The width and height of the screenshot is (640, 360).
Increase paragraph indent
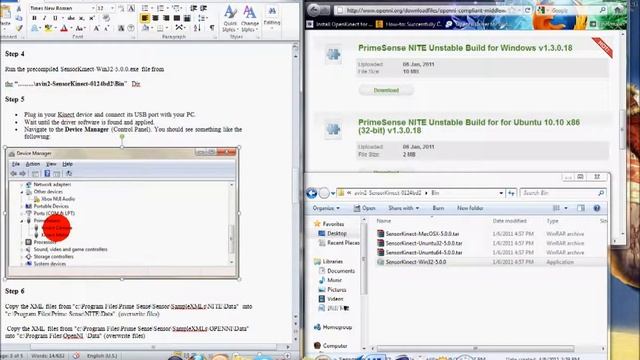pyautogui.click(x=203, y=8)
